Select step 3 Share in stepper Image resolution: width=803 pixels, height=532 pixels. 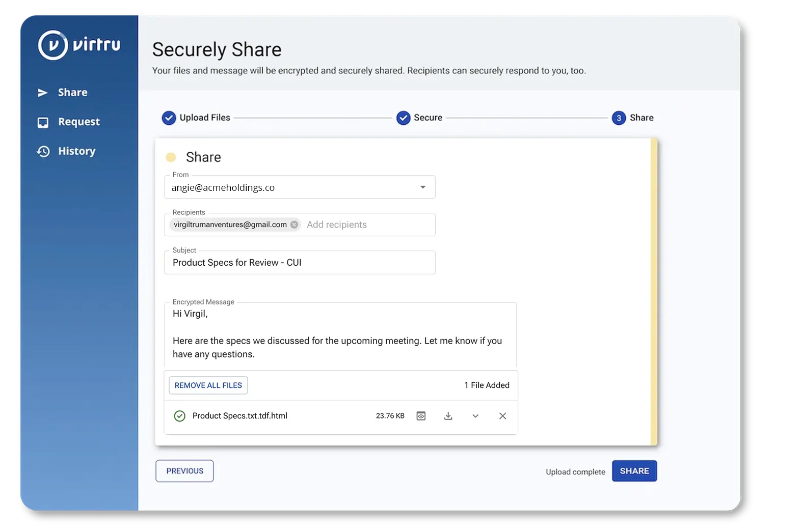(632, 118)
